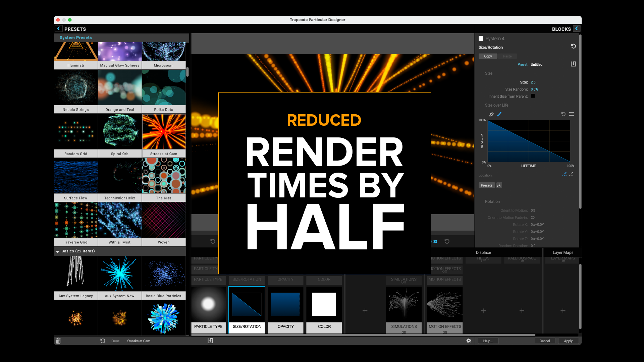644x362 pixels.
Task: Open the Motion Effects block
Action: coord(445,310)
